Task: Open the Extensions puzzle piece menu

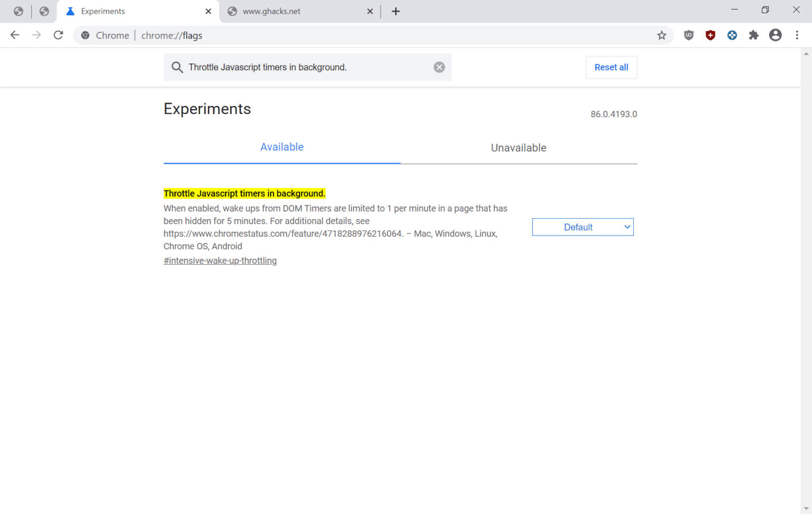Action: (753, 35)
